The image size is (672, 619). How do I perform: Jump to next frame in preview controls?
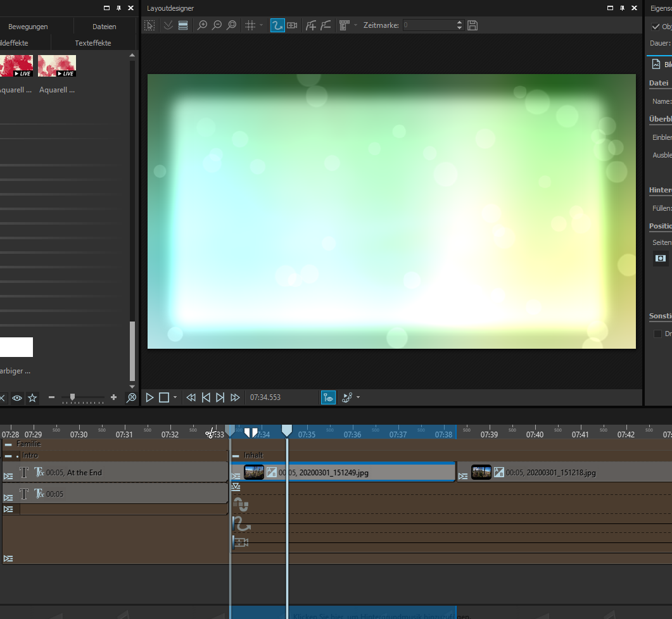point(220,397)
